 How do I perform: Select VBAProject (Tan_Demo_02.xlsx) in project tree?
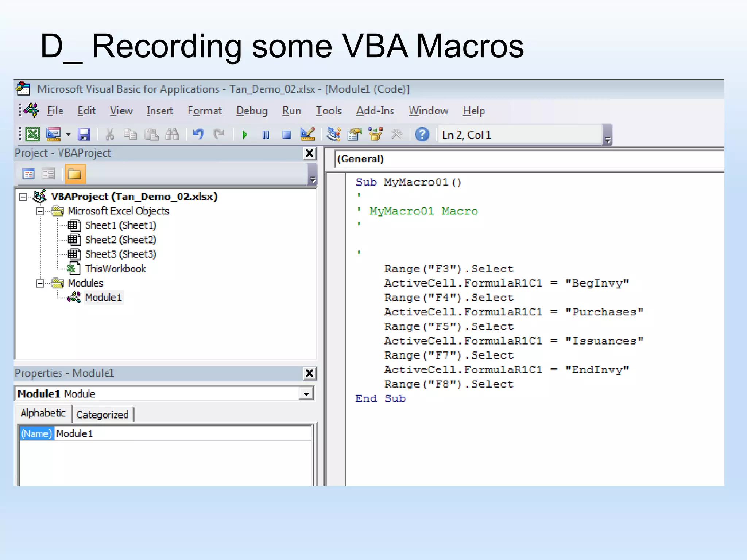coord(134,197)
